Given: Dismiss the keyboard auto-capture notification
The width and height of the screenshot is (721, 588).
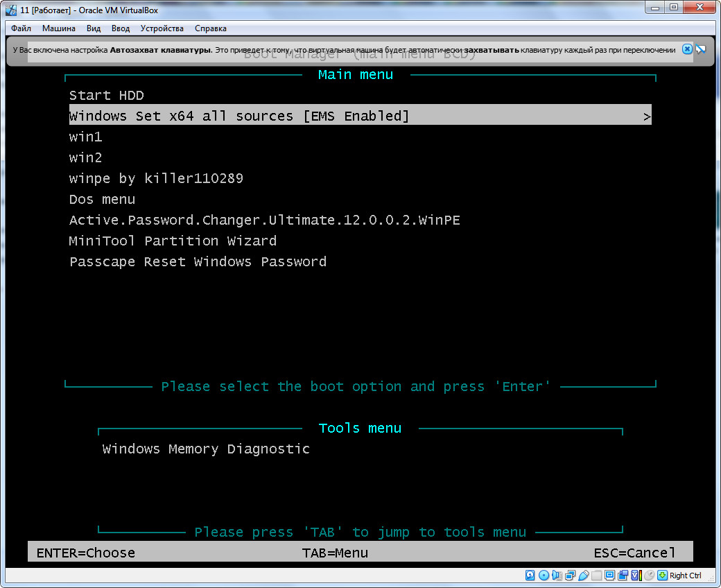Looking at the screenshot, I should point(686,49).
